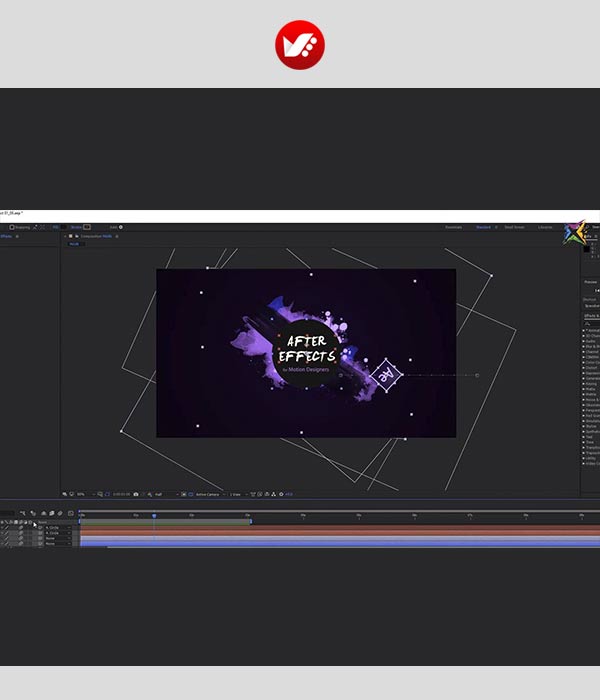Toggle Draft 3D in the timeline

[x=33, y=513]
